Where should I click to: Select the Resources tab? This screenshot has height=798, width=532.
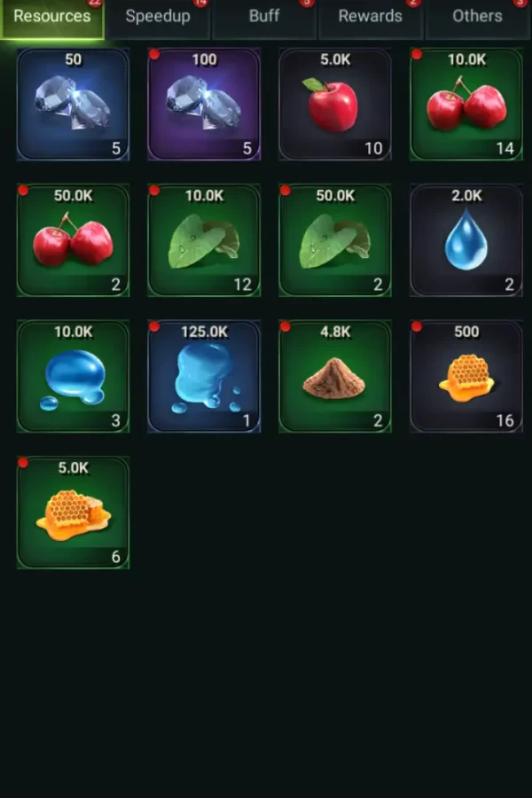point(52,18)
